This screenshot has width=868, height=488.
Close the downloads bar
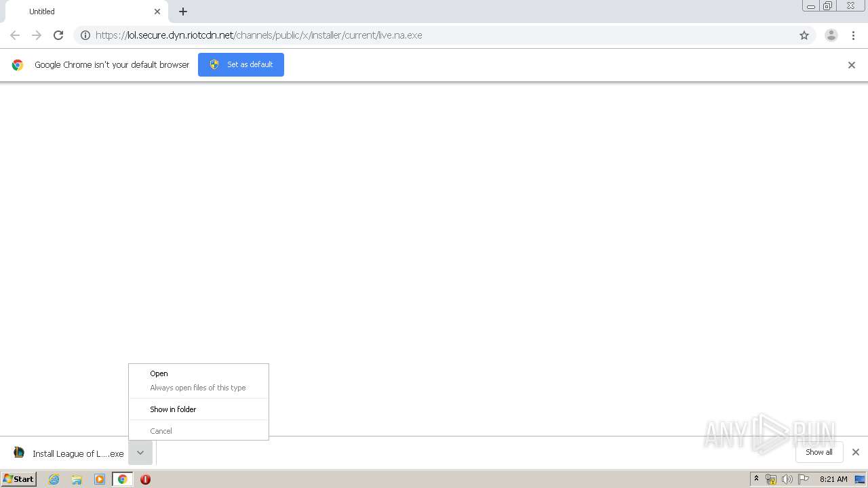click(856, 452)
